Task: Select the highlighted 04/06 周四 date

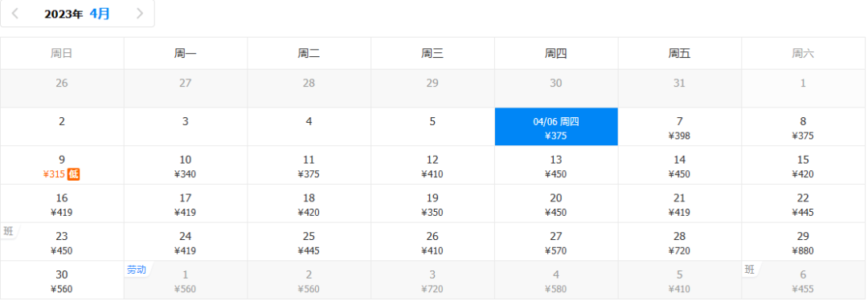Action: (x=556, y=127)
